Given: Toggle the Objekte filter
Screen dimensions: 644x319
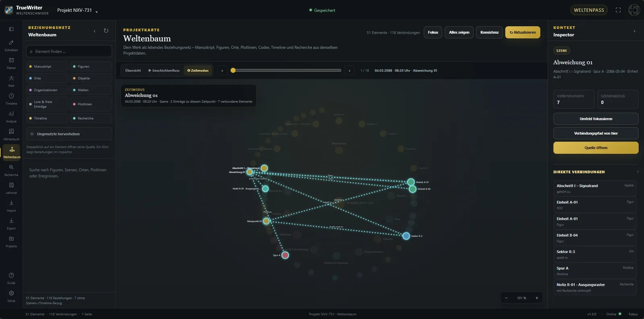Looking at the screenshot, I should coord(91,78).
